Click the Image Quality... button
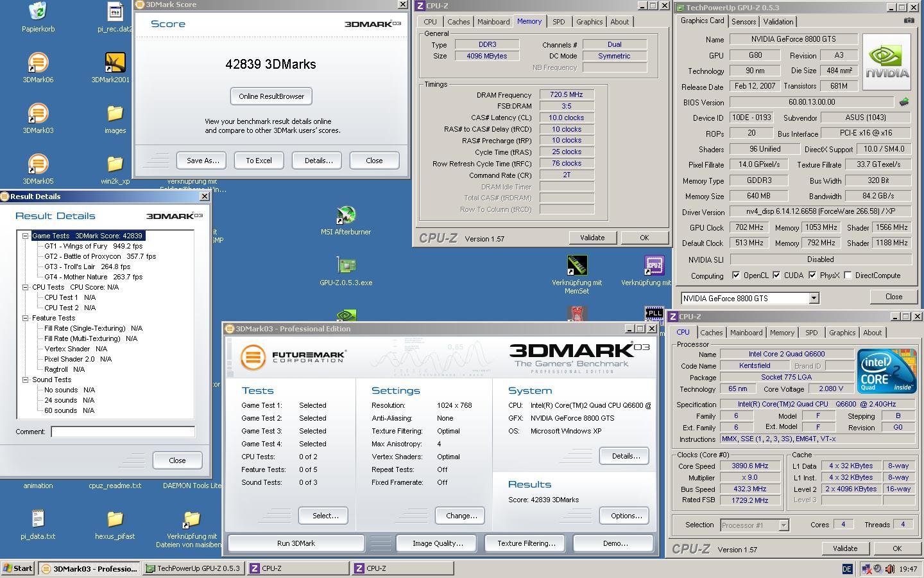Image resolution: width=924 pixels, height=578 pixels. 438,543
